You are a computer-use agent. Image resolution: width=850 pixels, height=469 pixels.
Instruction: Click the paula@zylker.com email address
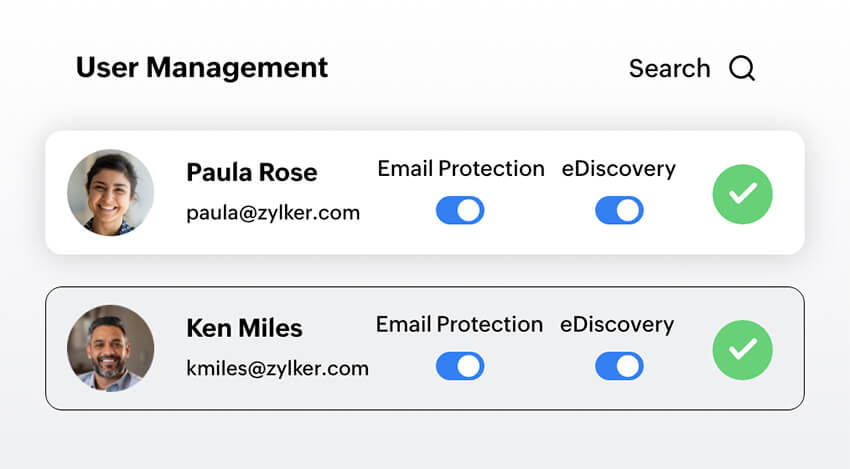[273, 212]
